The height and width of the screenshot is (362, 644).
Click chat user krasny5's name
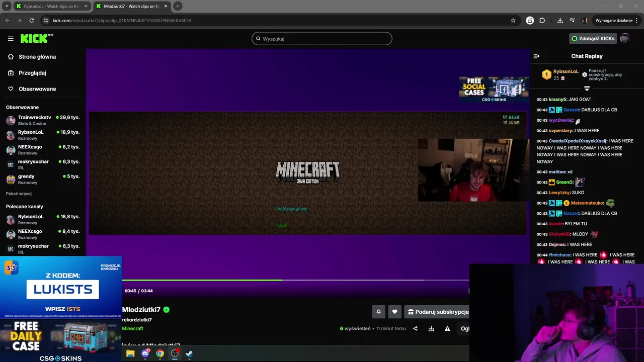[x=557, y=100]
